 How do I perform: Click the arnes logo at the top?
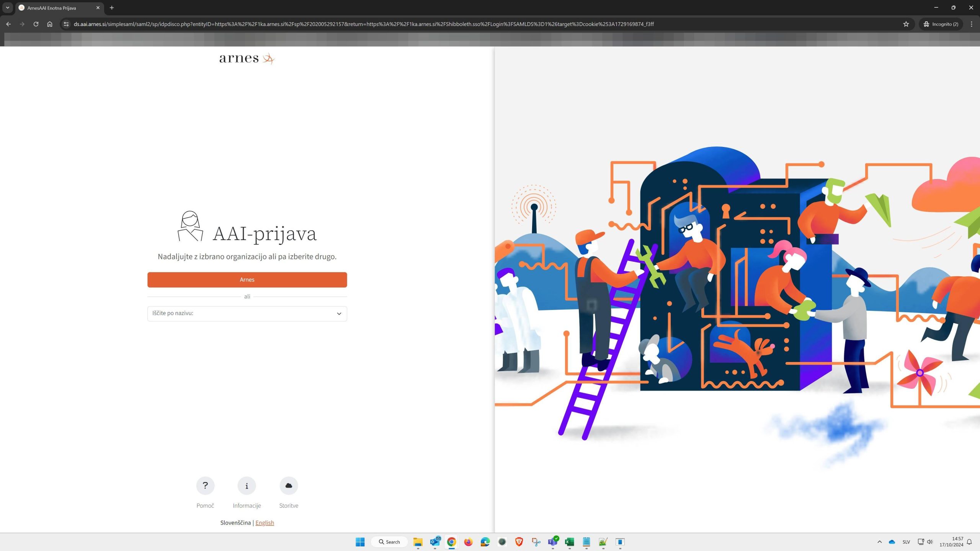[x=247, y=59]
